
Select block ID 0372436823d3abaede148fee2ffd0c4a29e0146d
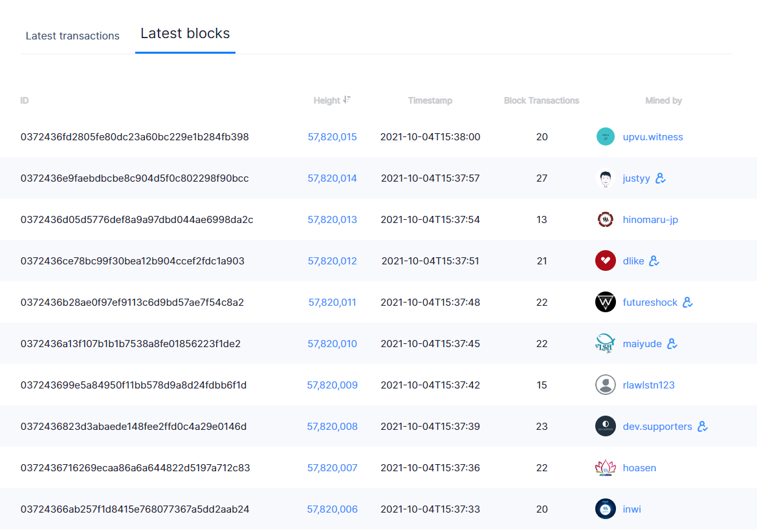[134, 427]
